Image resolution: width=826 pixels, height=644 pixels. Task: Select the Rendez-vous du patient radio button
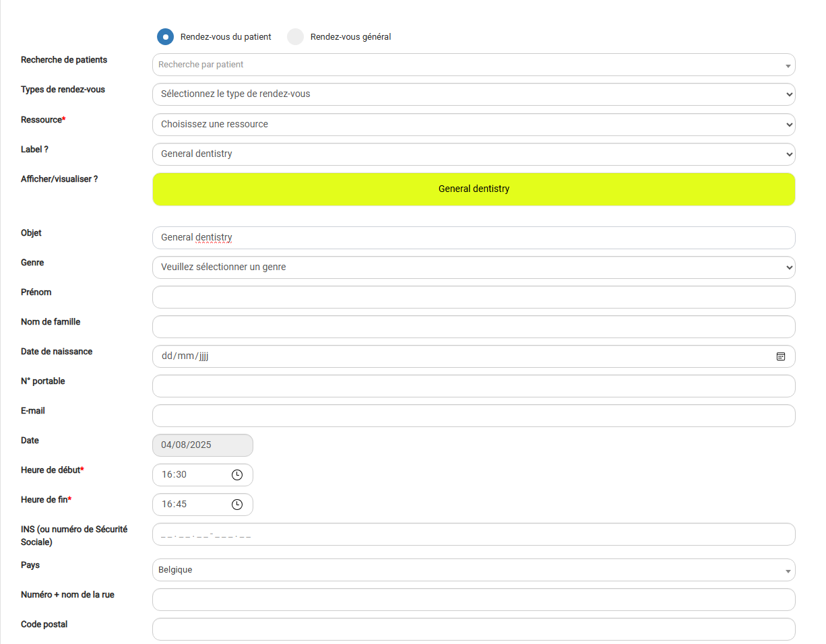(165, 37)
